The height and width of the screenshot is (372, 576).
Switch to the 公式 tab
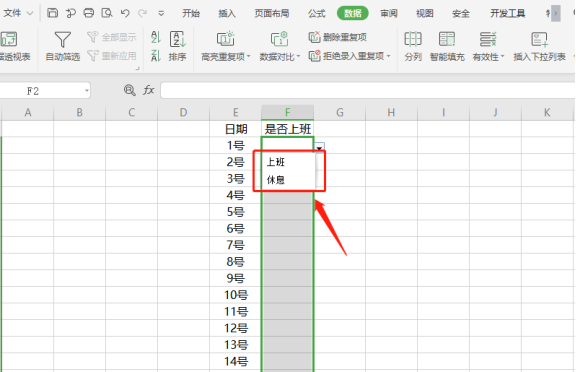(317, 14)
